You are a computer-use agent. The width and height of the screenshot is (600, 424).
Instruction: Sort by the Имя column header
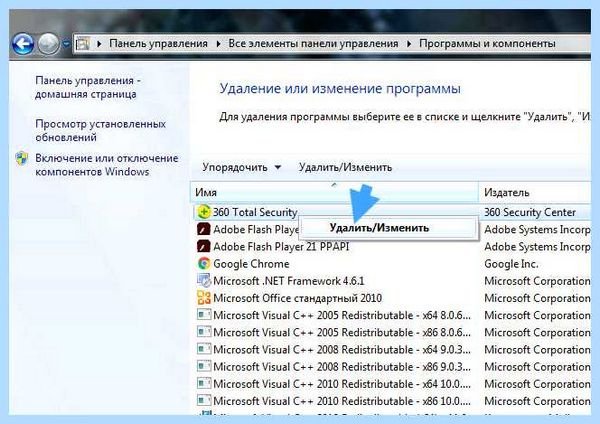(x=334, y=192)
